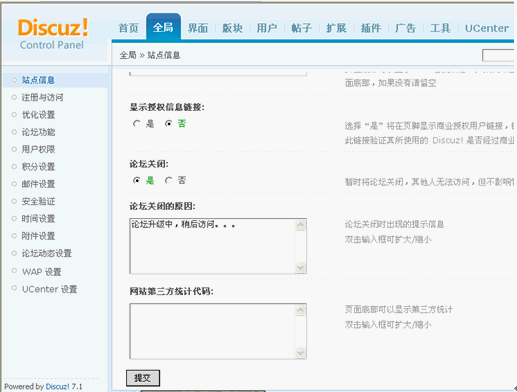Image resolution: width=517 pixels, height=392 pixels.
Task: Open the 首页 tab
Action: tap(128, 28)
